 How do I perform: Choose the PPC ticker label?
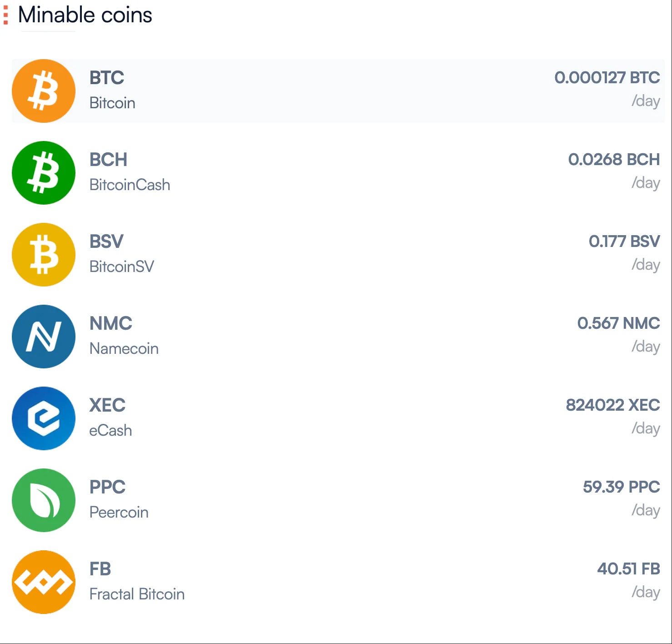pyautogui.click(x=107, y=487)
